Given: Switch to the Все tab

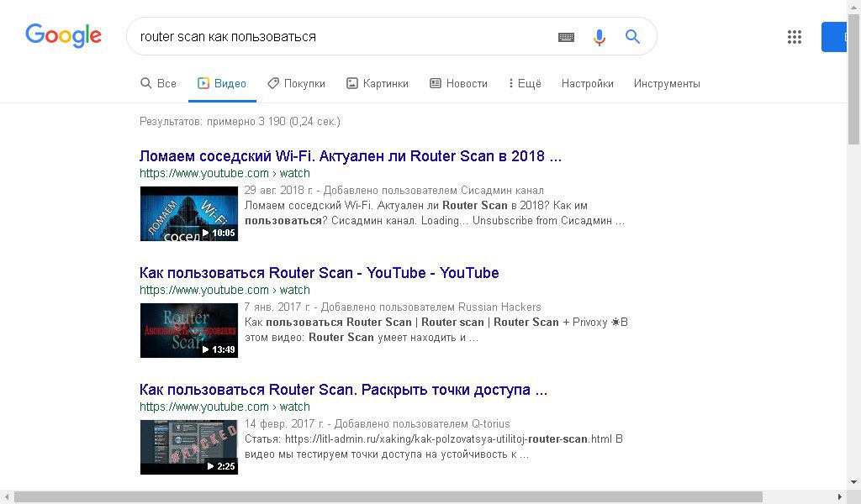Looking at the screenshot, I should [x=159, y=83].
